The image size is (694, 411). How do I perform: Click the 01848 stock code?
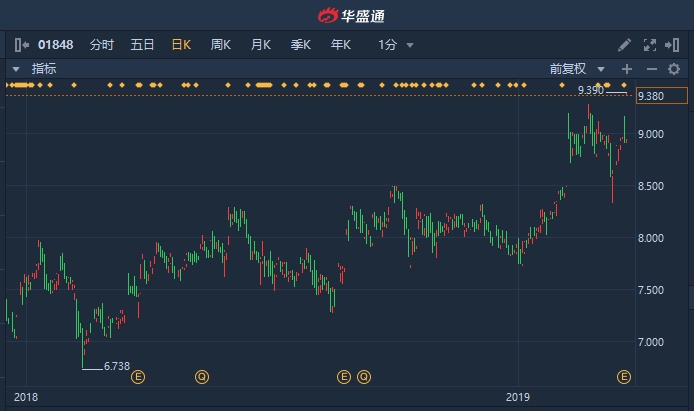(x=55, y=45)
